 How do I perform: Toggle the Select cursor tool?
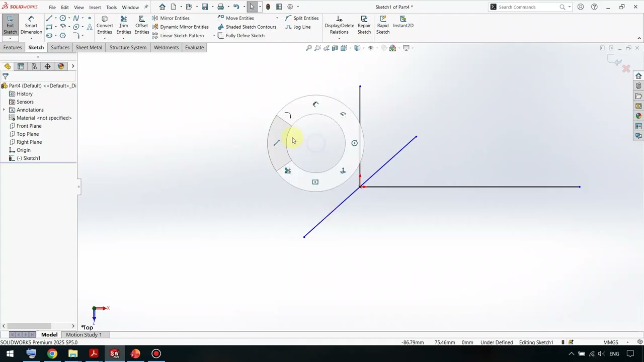pos(252,7)
